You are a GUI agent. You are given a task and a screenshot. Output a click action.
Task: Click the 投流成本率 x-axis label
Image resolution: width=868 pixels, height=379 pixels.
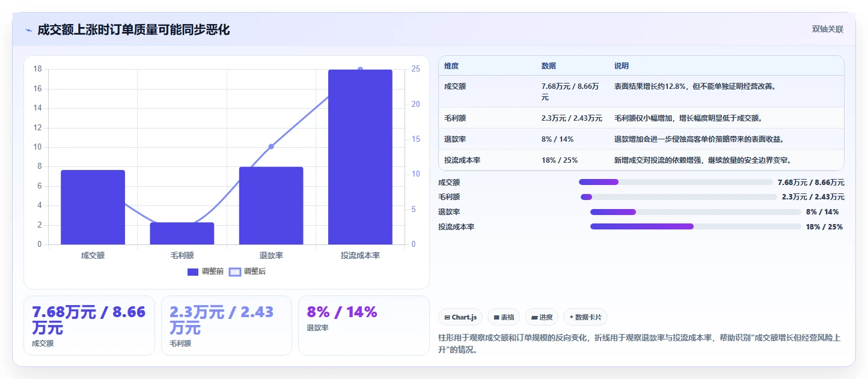coord(360,255)
